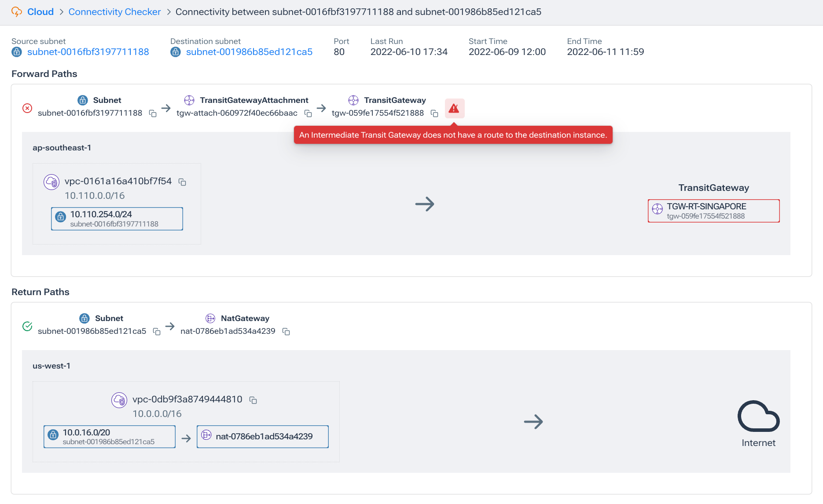Screen dimensions: 823x504
Task: Click the TransitGateway icon above tgw-059fe17554f521888
Action: click(353, 100)
